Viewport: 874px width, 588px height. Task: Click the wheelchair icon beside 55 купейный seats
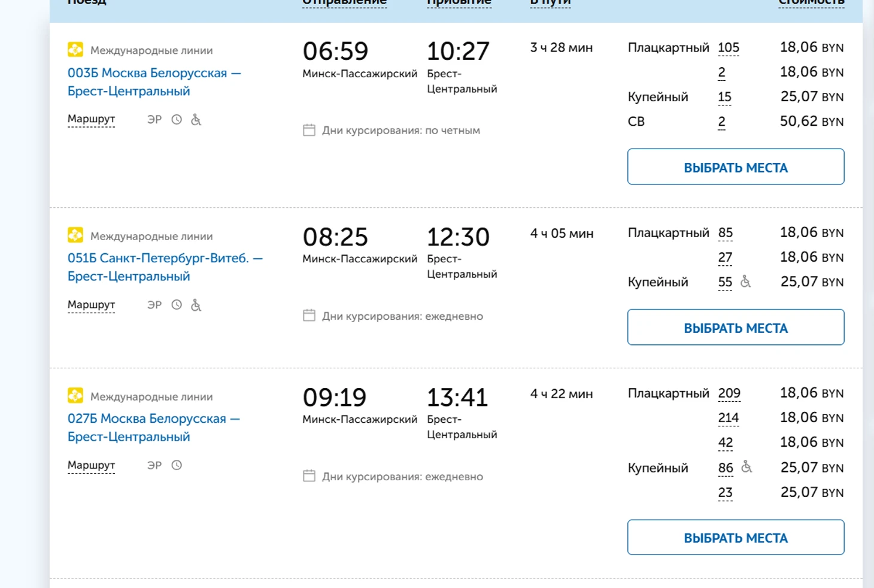point(745,281)
